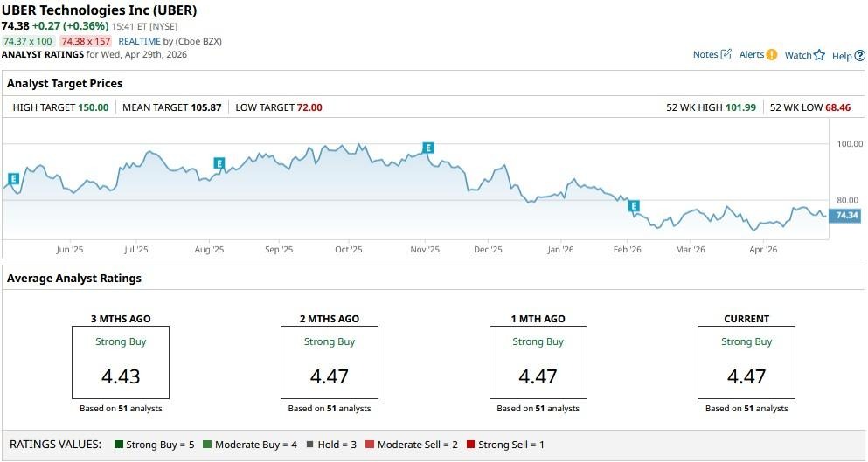Viewport: 868px width, 462px height.
Task: Click Based on 51 analysts under 3 MTHS AGO
Action: 121,409
